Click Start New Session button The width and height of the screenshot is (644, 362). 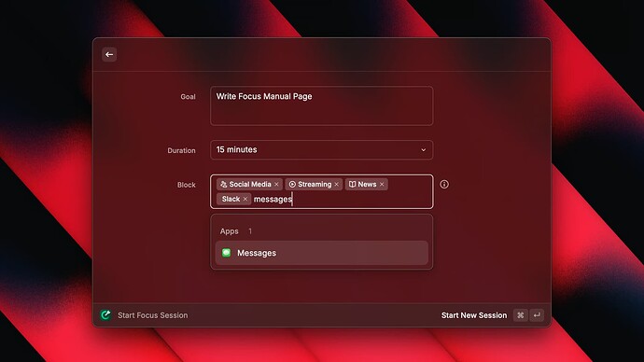click(x=474, y=315)
